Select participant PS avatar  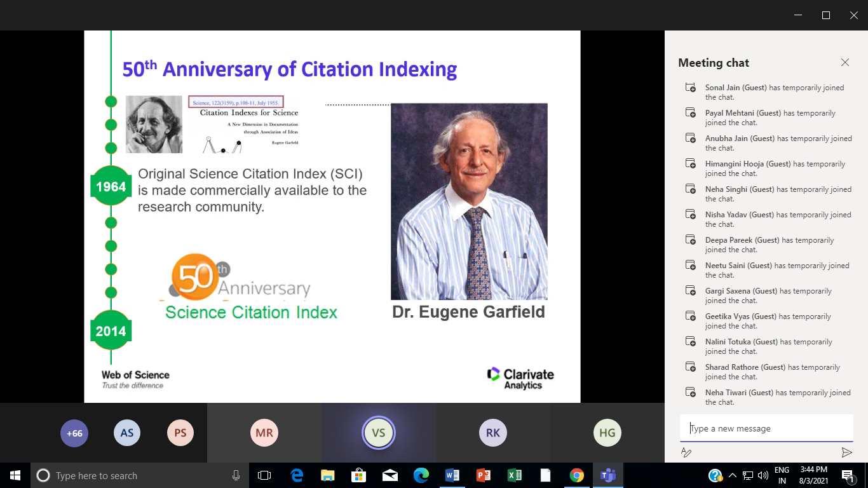[x=180, y=433]
